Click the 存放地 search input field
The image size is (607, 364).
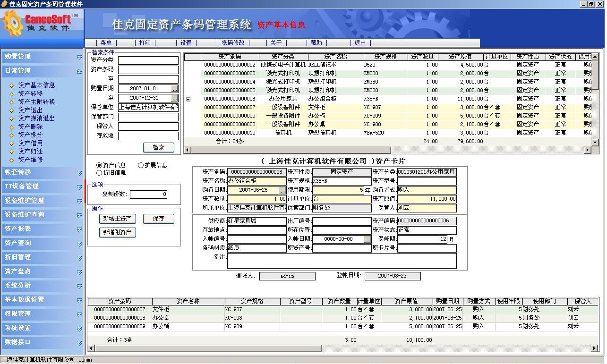pyautogui.click(x=148, y=136)
